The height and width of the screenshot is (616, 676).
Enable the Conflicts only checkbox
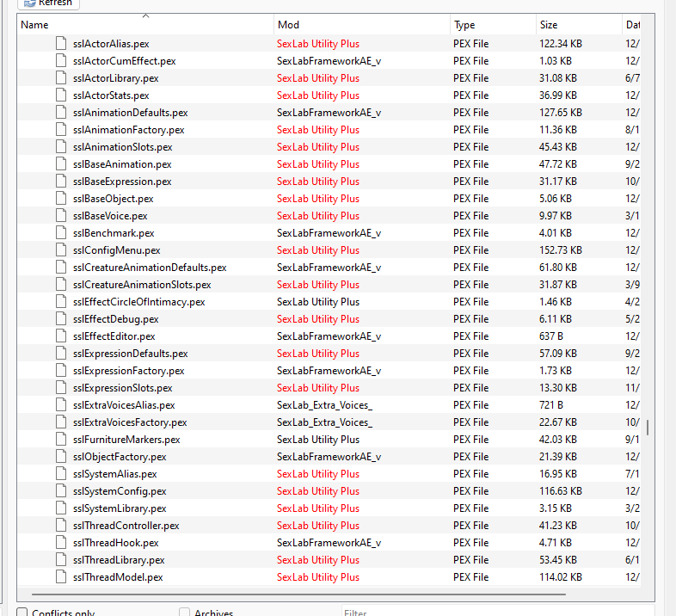point(22,612)
